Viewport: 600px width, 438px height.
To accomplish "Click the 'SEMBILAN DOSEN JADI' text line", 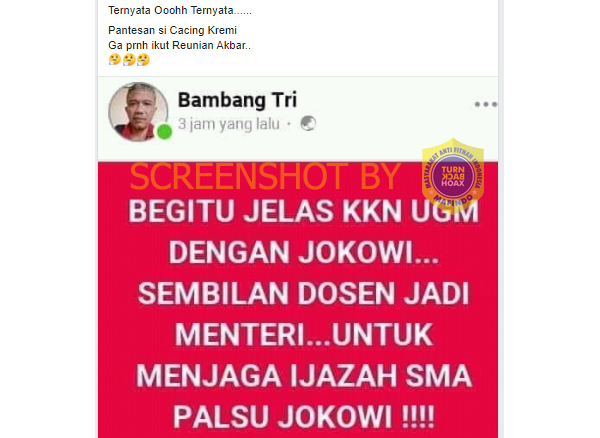I will [x=303, y=293].
